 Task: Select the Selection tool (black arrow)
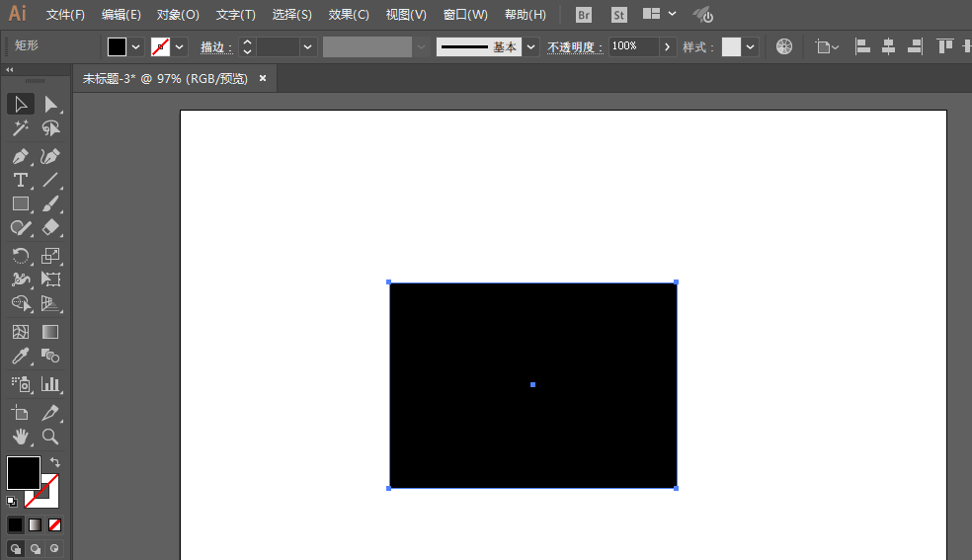click(21, 104)
